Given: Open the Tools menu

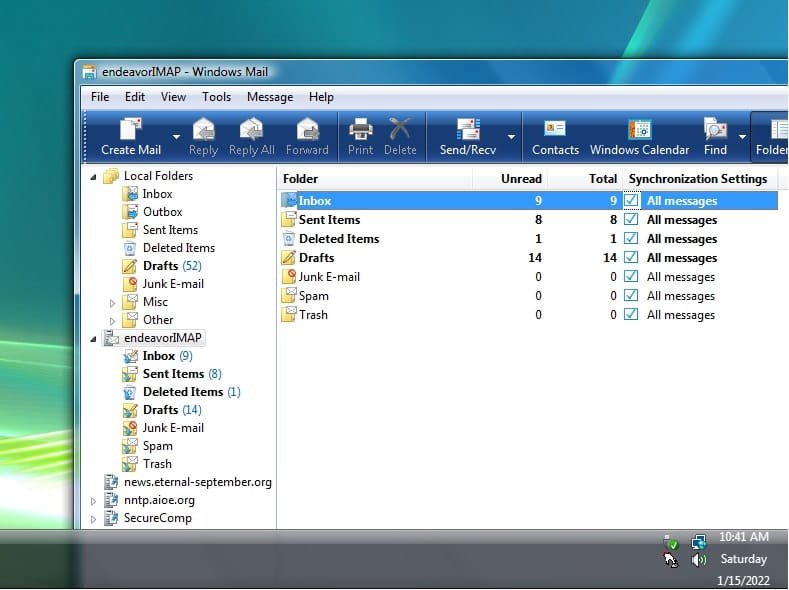Looking at the screenshot, I should [x=216, y=97].
